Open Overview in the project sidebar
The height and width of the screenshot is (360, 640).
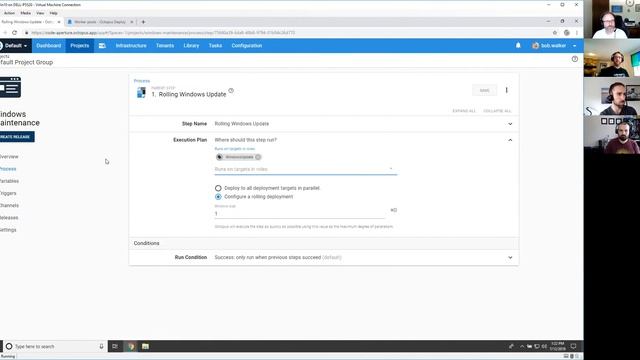(9, 157)
